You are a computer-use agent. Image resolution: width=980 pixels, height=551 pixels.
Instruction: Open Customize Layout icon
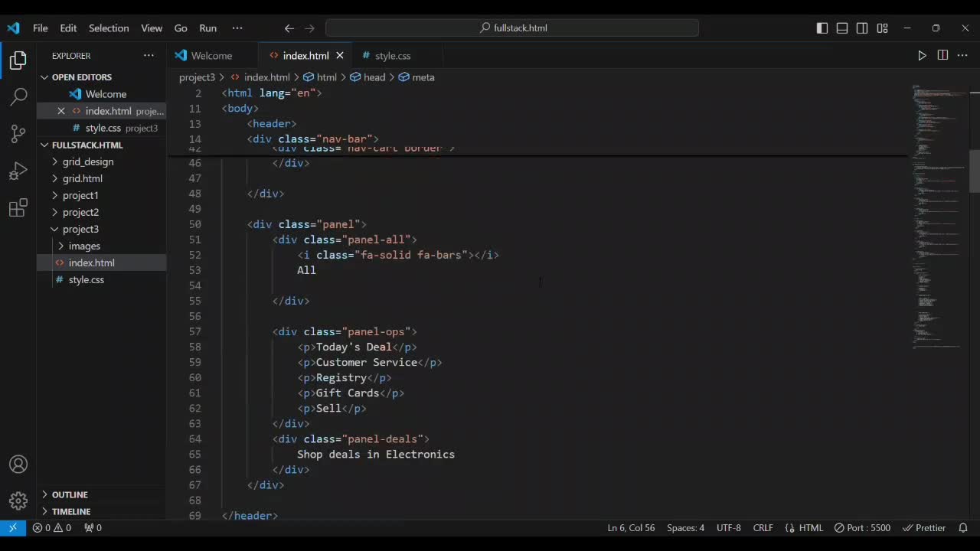tap(882, 28)
